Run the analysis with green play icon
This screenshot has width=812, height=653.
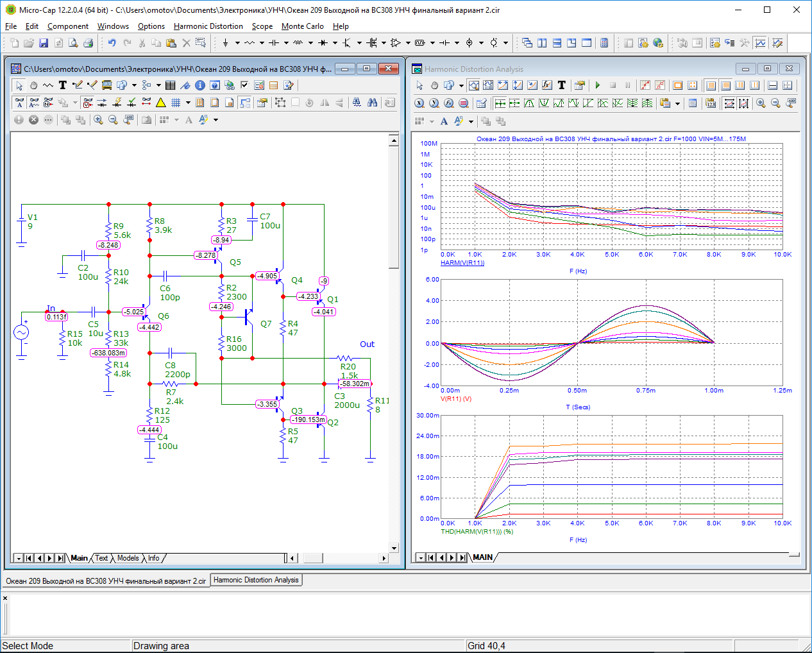598,85
